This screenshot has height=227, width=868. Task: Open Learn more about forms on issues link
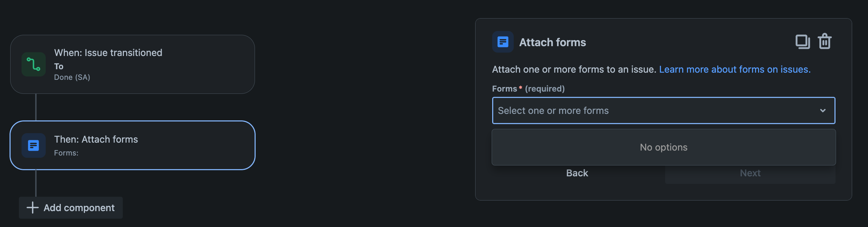coord(735,69)
